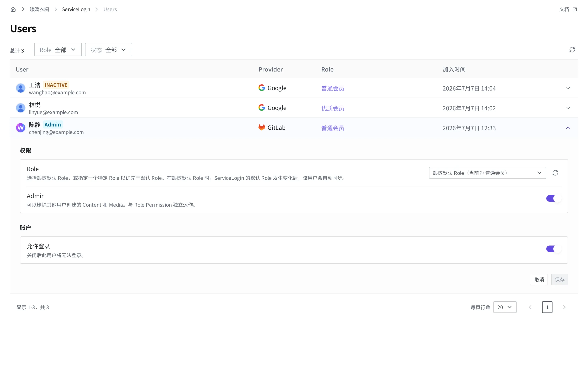The width and height of the screenshot is (588, 372).
Task: Go to next page arrow
Action: click(564, 307)
